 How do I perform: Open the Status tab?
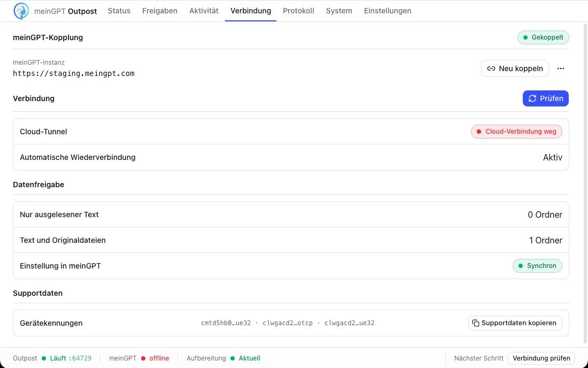point(119,11)
